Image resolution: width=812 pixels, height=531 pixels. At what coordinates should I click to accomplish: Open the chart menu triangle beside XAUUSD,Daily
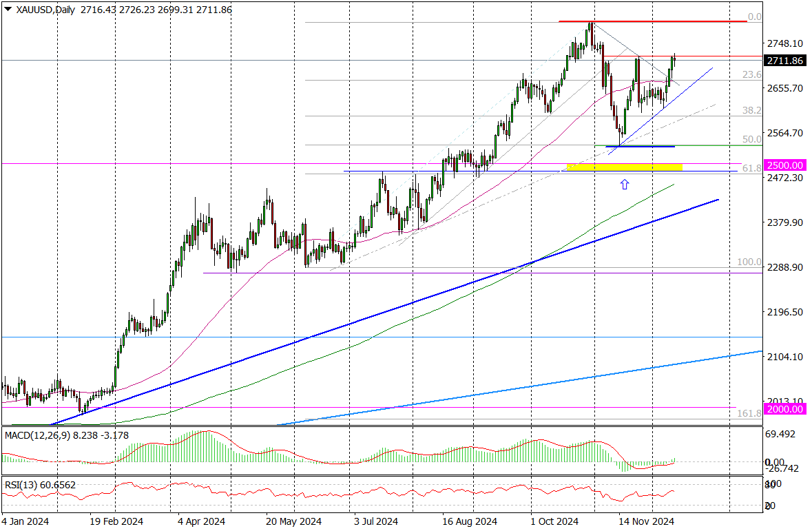[x=8, y=10]
